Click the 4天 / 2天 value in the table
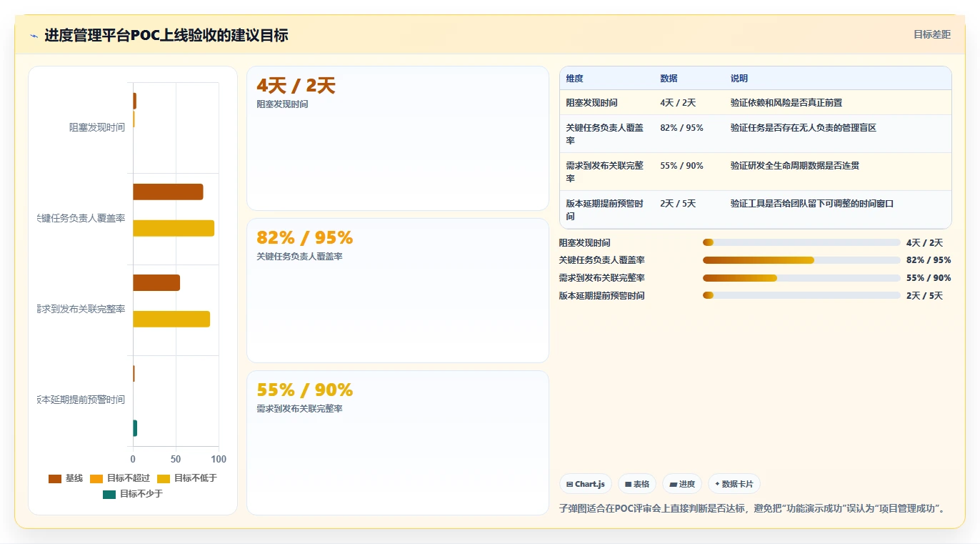 pos(678,103)
